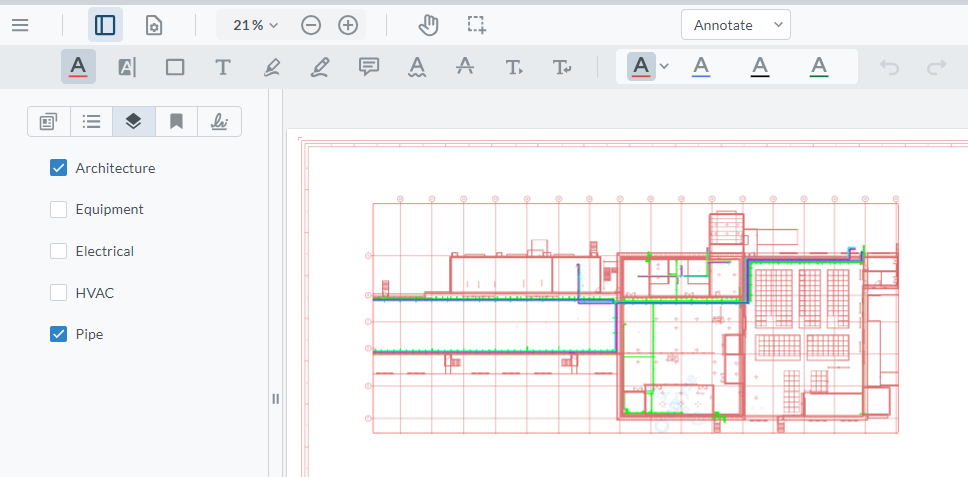The image size is (968, 477).
Task: Click the zoom out minus button
Action: pos(311,25)
